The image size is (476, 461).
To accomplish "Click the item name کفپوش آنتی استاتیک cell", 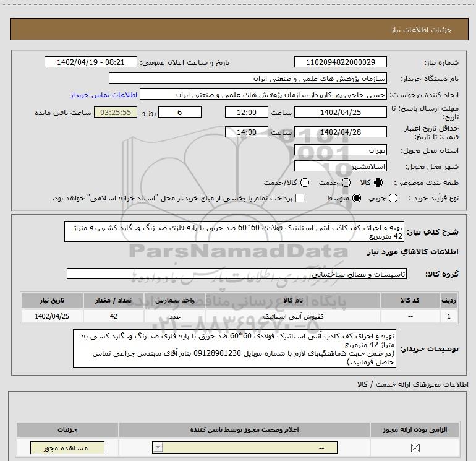I will coord(293,316).
